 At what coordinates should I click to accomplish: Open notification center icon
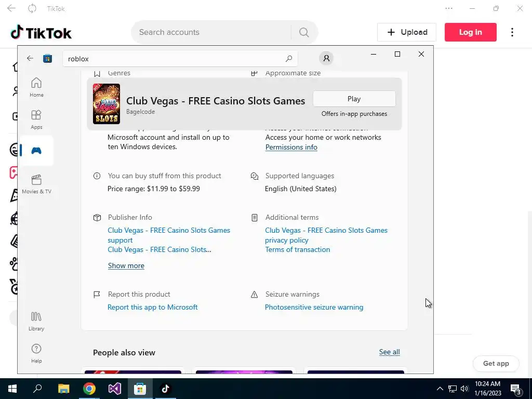pos(516,389)
